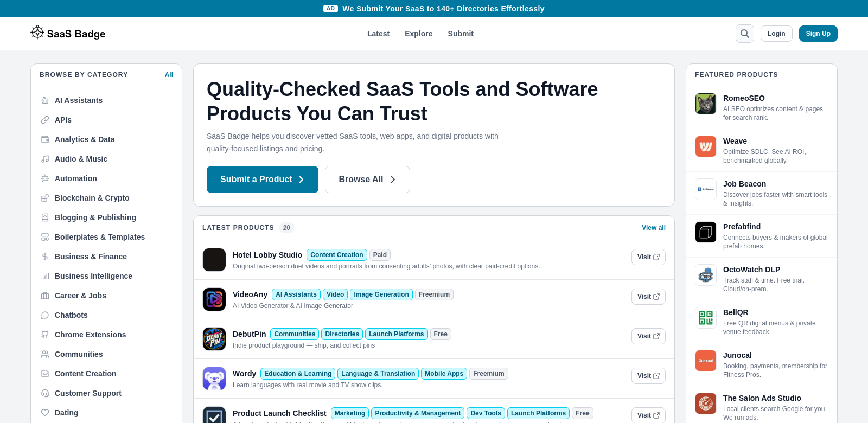868x423 pixels.
Task: Click the VideoAny product logo
Action: pyautogui.click(x=214, y=299)
